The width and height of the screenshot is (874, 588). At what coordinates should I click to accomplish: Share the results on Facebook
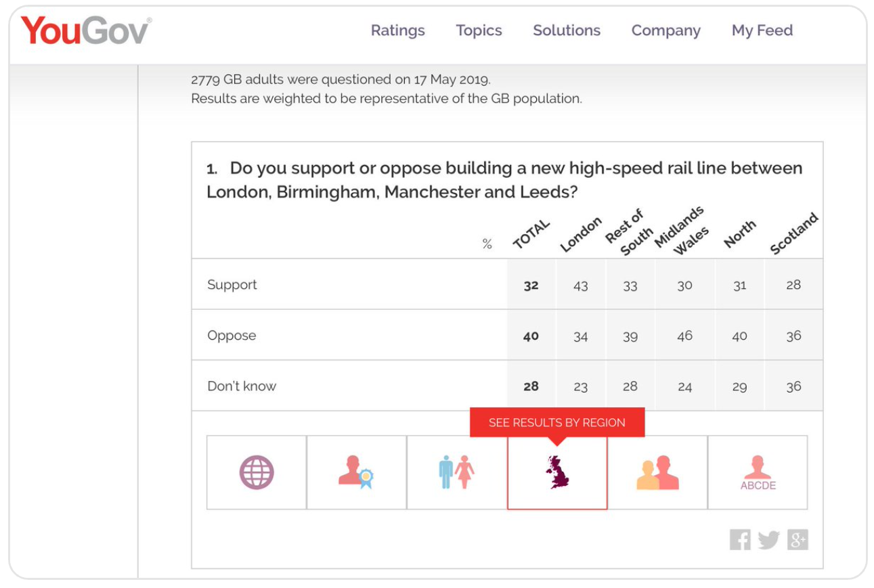(x=741, y=541)
